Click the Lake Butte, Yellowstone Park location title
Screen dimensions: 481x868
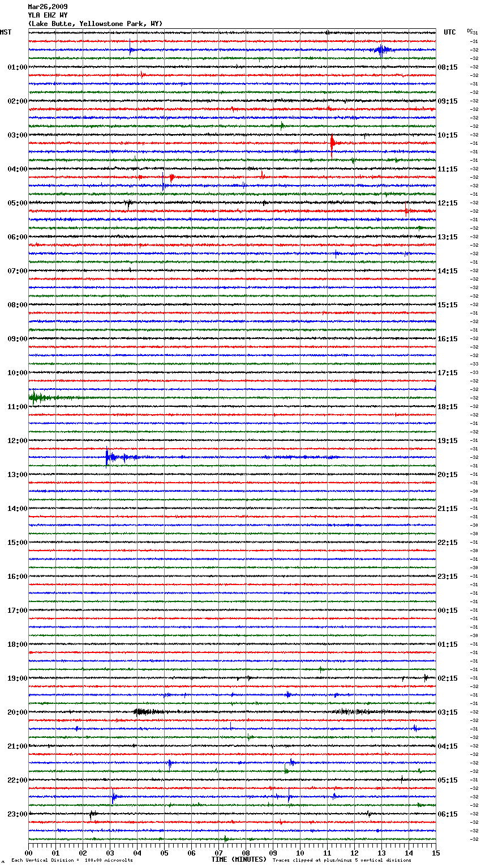95,24
